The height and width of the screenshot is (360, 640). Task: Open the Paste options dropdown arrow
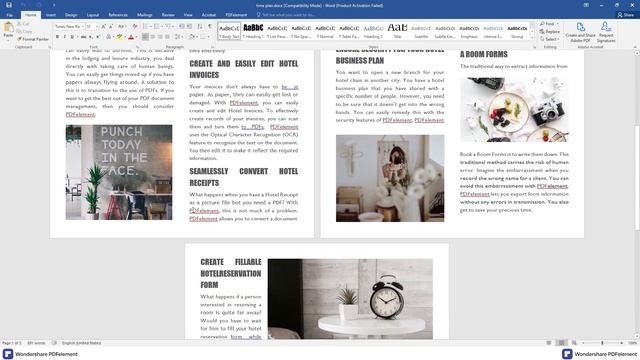point(8,41)
